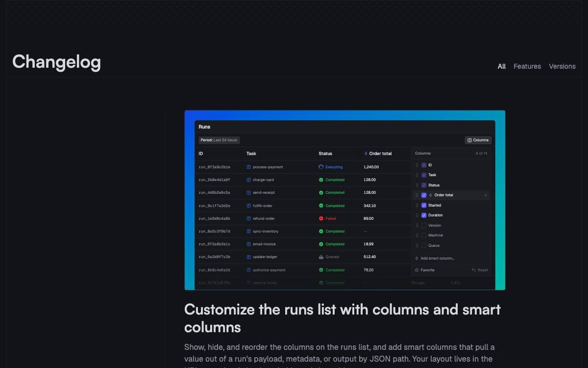The width and height of the screenshot is (588, 368).
Task: Click the red Failed status icon
Action: [x=321, y=218]
